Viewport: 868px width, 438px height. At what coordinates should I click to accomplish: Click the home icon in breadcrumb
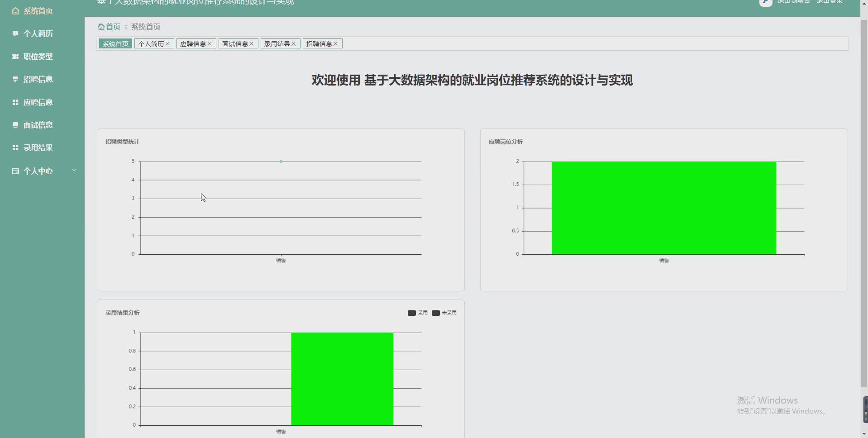(101, 27)
